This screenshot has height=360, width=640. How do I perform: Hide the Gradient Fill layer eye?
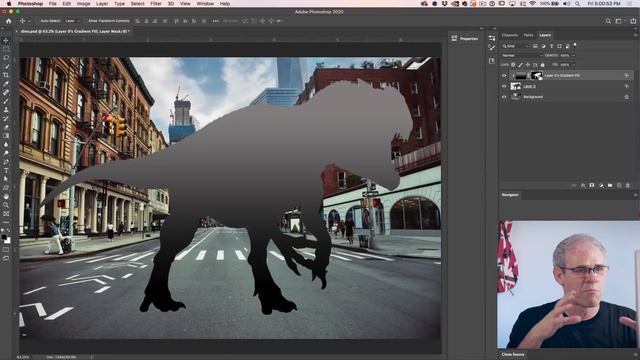pyautogui.click(x=504, y=76)
